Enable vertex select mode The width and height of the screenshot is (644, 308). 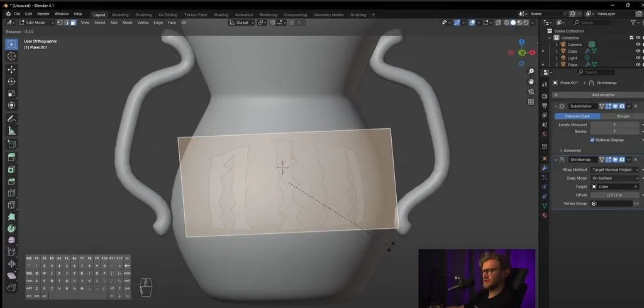point(60,23)
